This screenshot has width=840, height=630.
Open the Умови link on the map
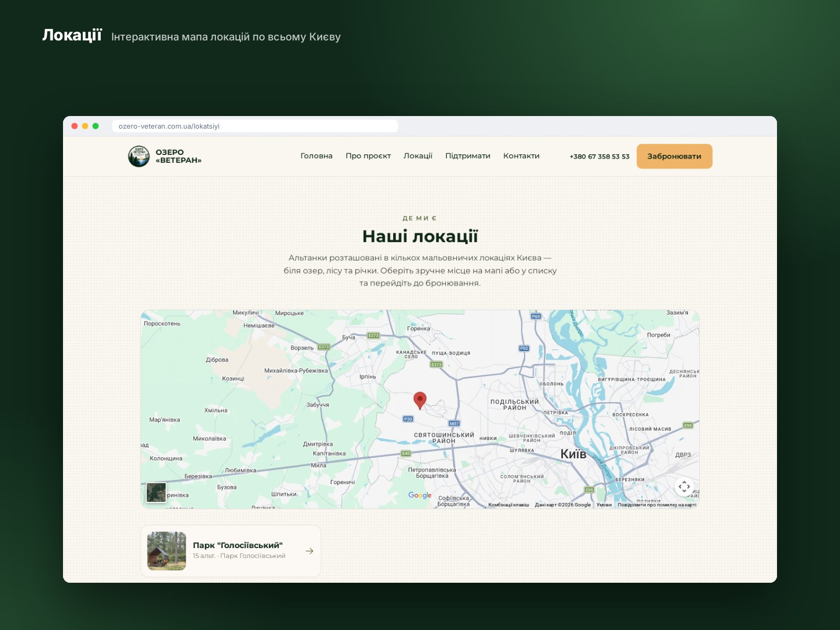tap(604, 505)
